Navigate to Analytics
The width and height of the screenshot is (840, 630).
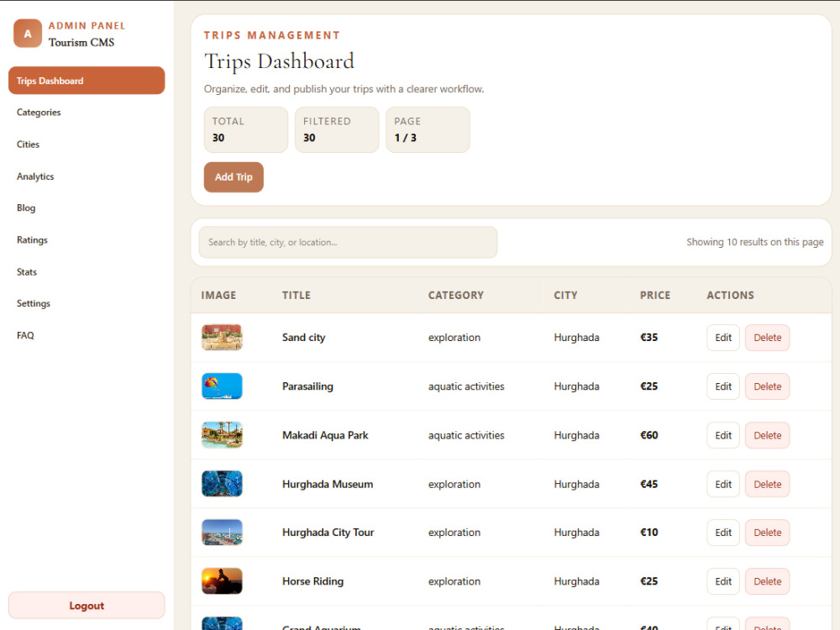coord(35,176)
